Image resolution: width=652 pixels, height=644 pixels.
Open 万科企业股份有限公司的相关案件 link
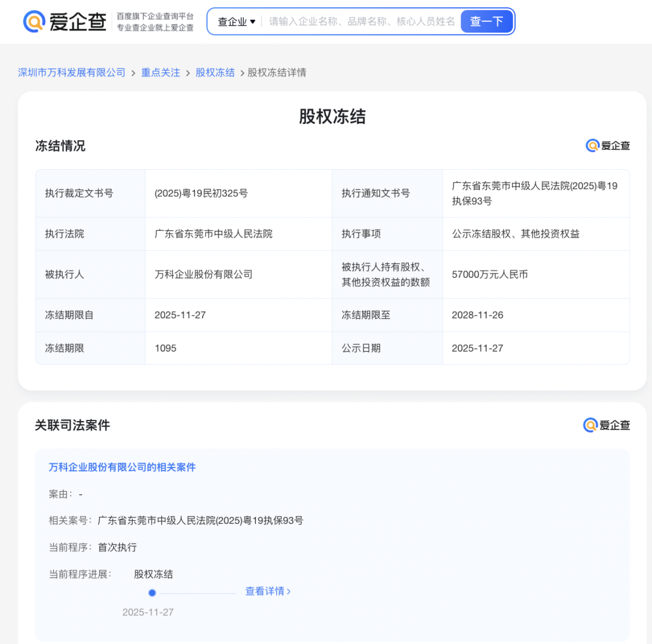click(x=122, y=467)
